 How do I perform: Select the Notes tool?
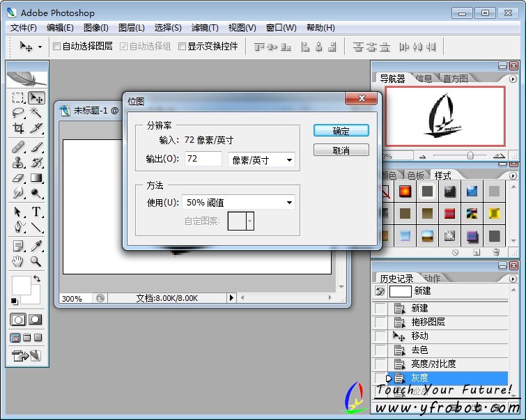pyautogui.click(x=18, y=246)
